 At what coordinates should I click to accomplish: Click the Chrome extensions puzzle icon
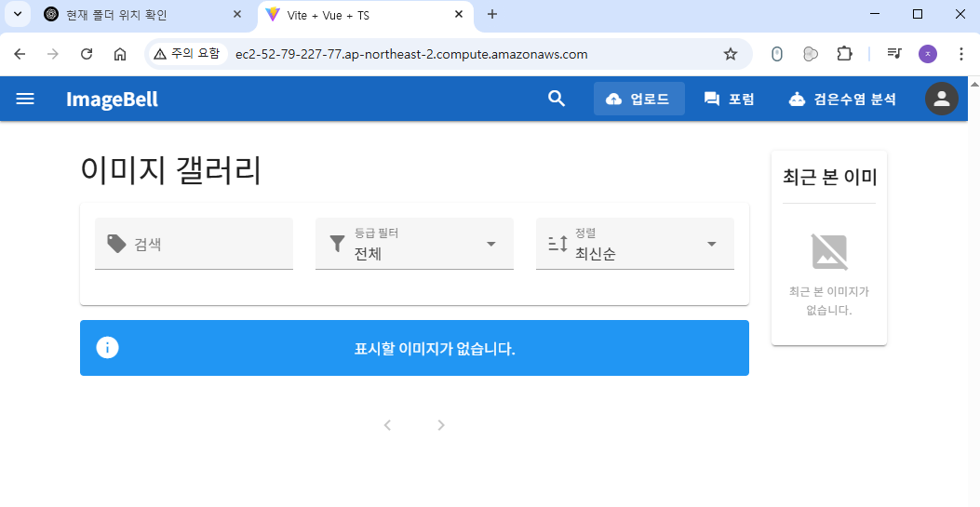pyautogui.click(x=844, y=54)
